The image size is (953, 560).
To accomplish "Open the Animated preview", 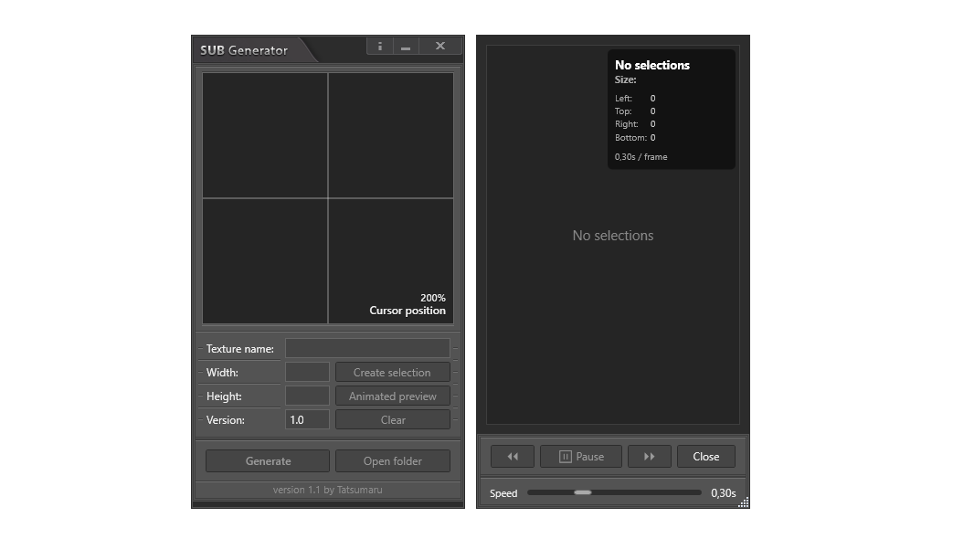I will (x=393, y=396).
